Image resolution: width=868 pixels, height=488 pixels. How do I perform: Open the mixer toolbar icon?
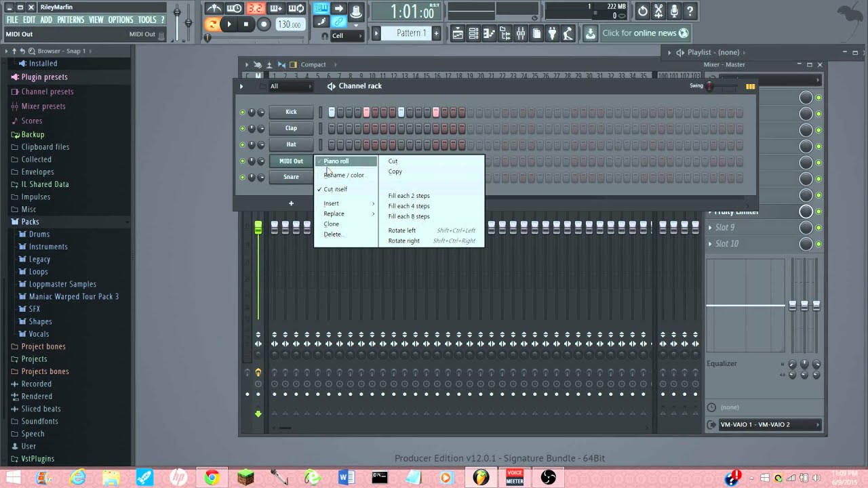pyautogui.click(x=520, y=33)
